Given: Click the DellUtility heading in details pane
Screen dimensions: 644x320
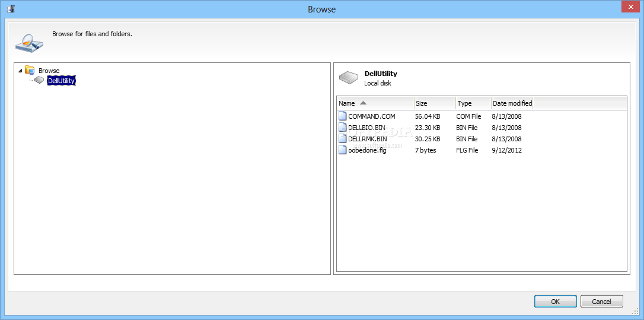Looking at the screenshot, I should point(381,74).
